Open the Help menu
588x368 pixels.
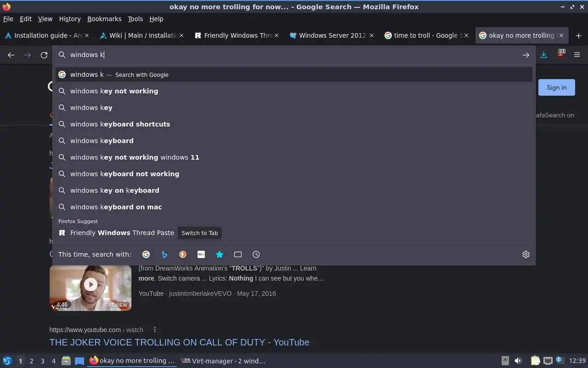click(156, 19)
